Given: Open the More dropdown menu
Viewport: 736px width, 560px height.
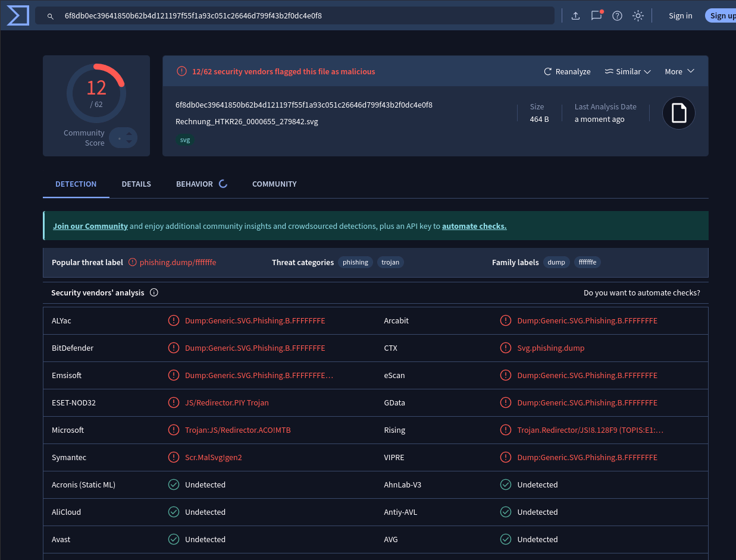Looking at the screenshot, I should coord(679,71).
